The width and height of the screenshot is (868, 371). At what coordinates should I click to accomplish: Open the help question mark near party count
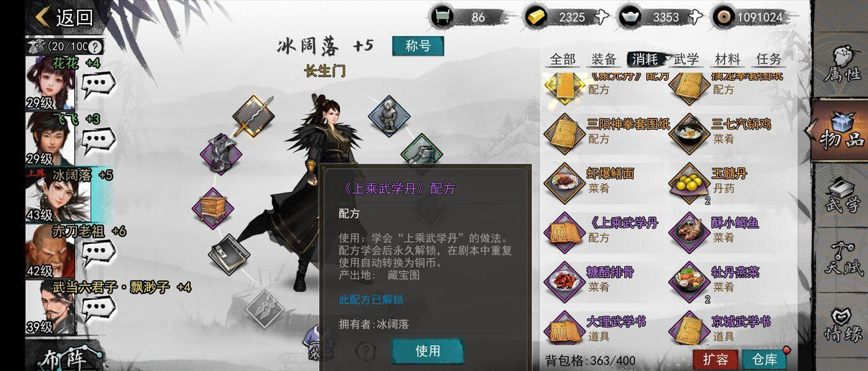point(95,47)
